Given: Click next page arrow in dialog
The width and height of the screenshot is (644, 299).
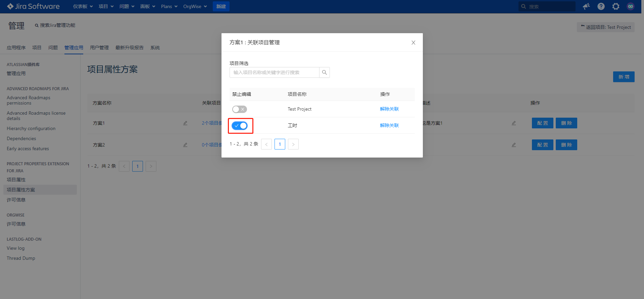Looking at the screenshot, I should click(x=293, y=144).
